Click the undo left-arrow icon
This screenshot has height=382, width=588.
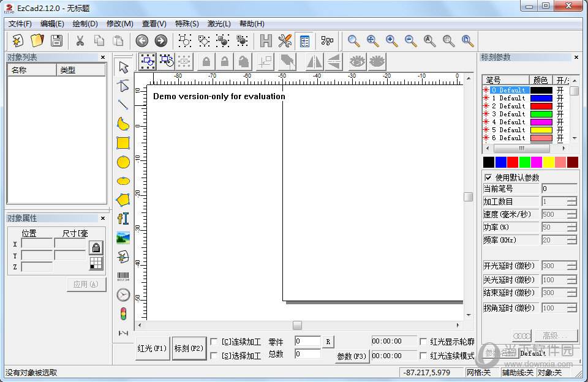pos(142,41)
